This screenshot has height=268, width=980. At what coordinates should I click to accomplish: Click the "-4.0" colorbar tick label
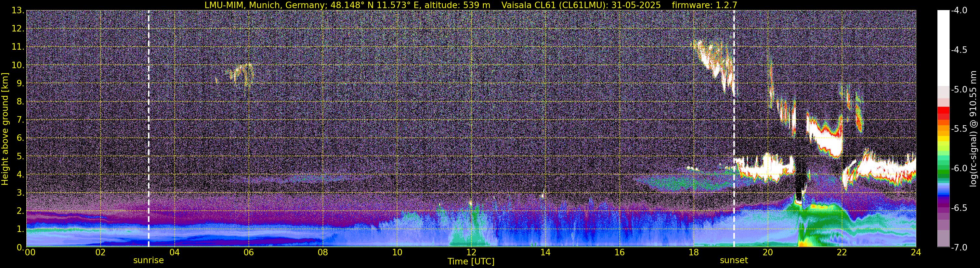coord(959,11)
